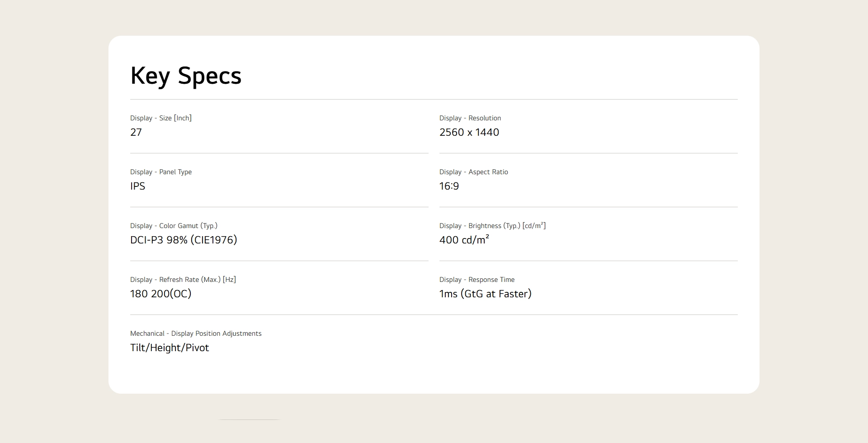Click the Display Response Time label

pos(476,280)
